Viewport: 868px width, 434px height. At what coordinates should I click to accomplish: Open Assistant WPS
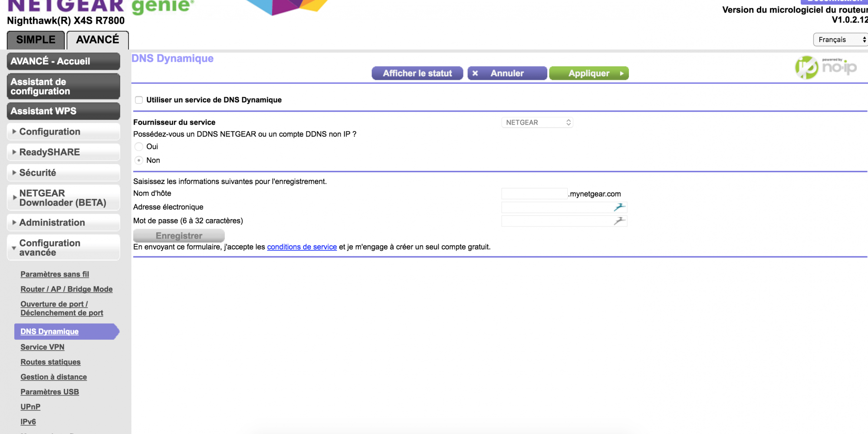click(63, 111)
